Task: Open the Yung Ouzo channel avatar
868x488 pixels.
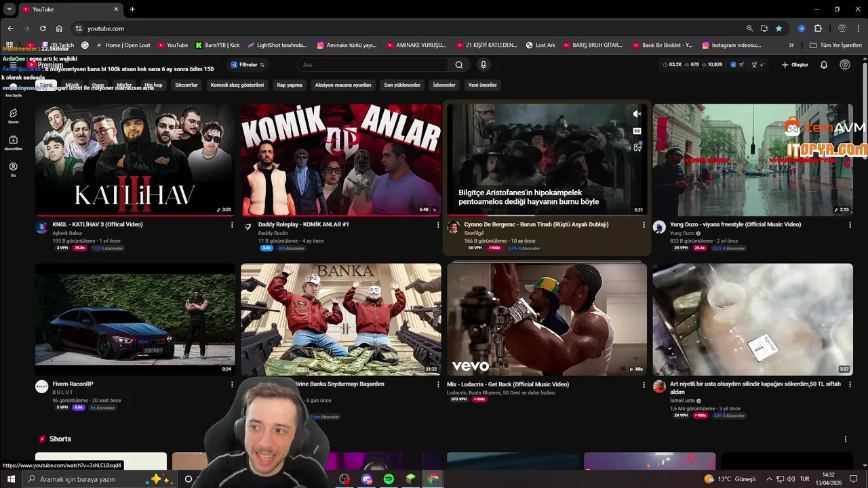Action: (659, 227)
